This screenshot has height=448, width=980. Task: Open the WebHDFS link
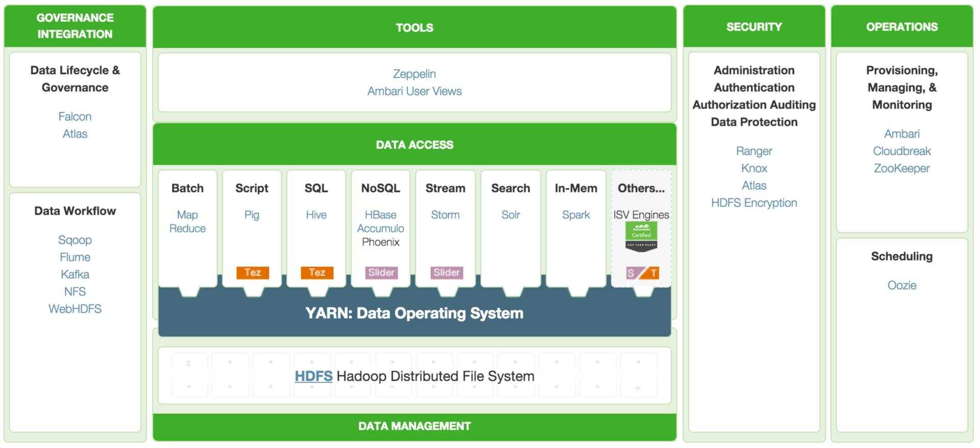pos(75,309)
